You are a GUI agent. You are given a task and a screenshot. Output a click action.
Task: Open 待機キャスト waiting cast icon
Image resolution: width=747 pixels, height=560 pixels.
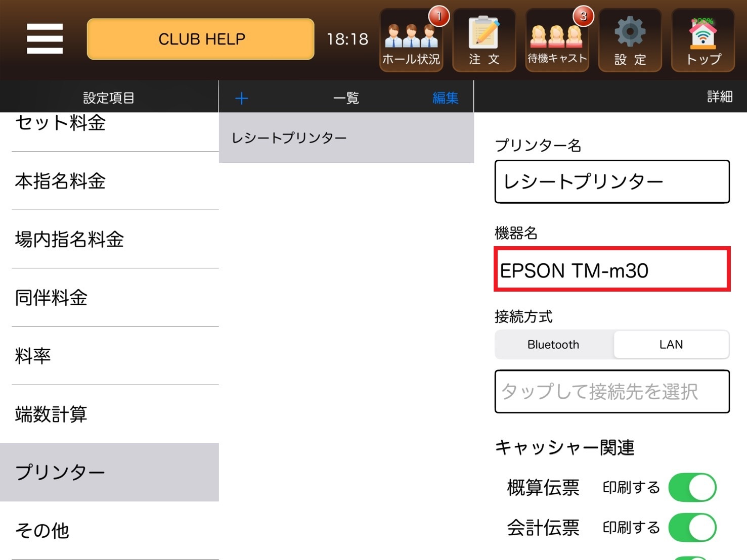[x=557, y=40]
